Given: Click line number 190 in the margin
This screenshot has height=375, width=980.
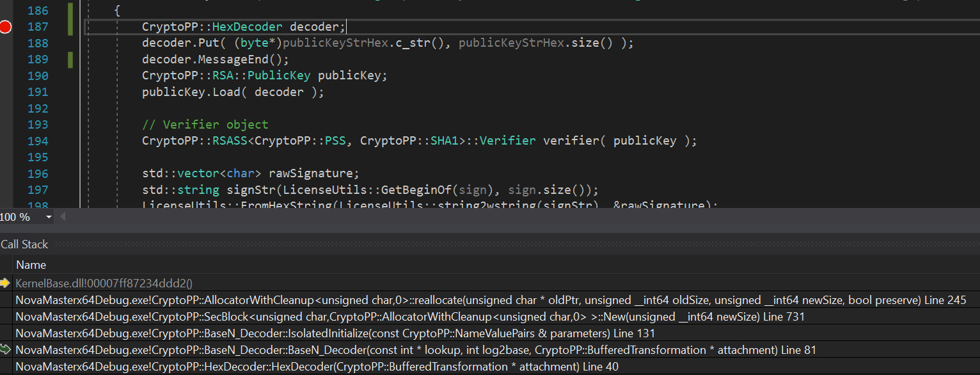Looking at the screenshot, I should [x=38, y=76].
